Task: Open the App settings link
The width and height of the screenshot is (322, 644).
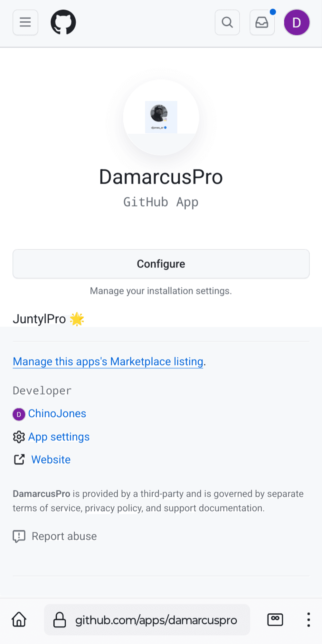Action: 59,437
